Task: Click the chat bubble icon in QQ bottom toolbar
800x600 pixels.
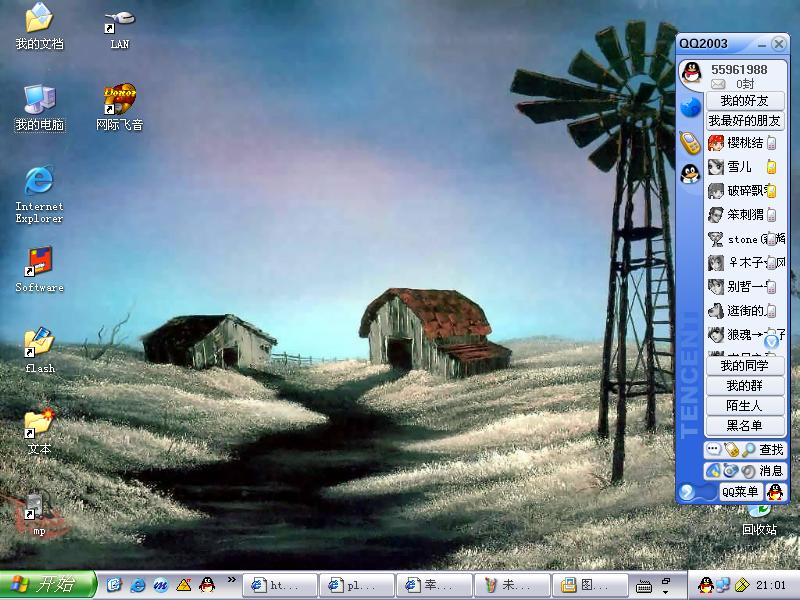Action: [714, 449]
